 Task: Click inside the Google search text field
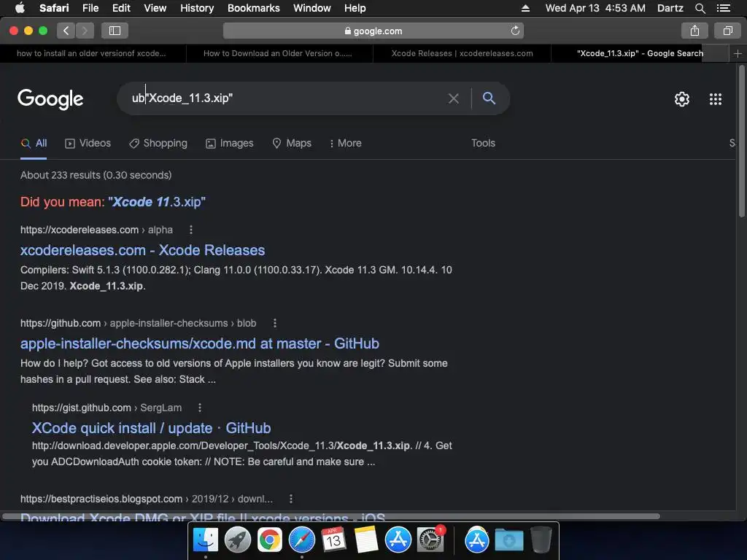pyautogui.click(x=286, y=98)
